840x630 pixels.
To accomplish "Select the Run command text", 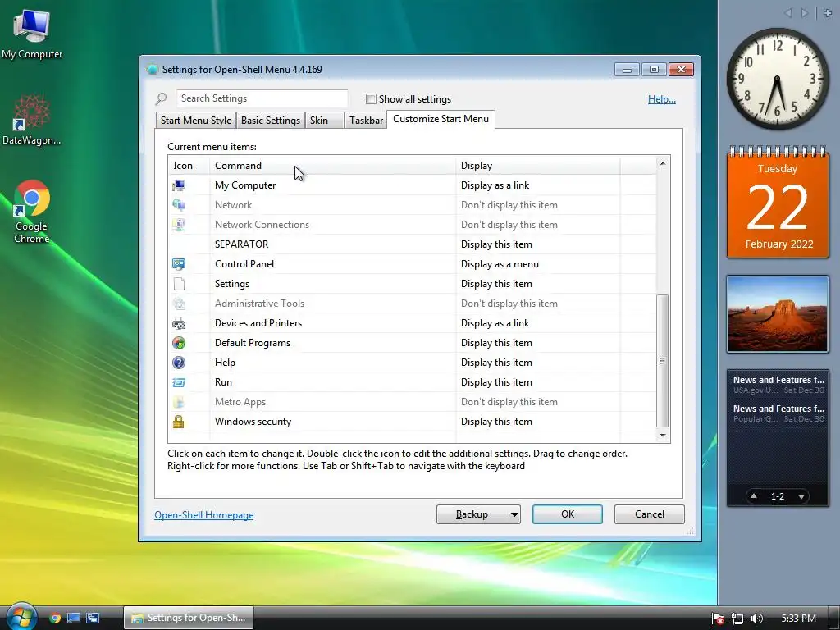I will 223,382.
